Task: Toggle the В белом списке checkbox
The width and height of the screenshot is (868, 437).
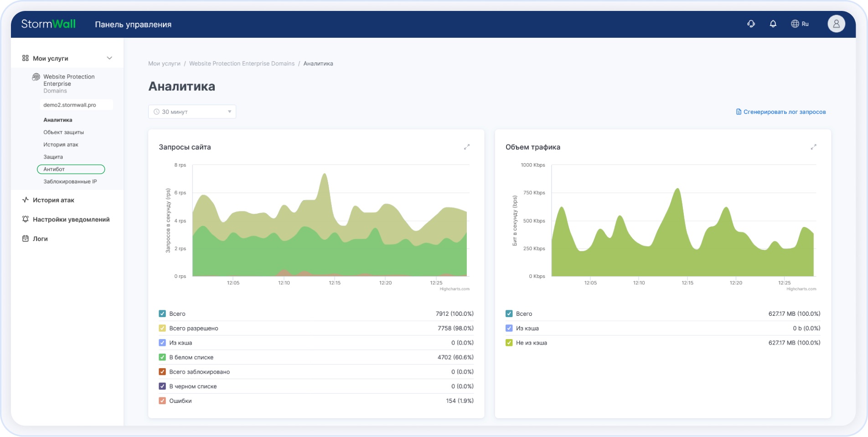Action: [x=162, y=357]
